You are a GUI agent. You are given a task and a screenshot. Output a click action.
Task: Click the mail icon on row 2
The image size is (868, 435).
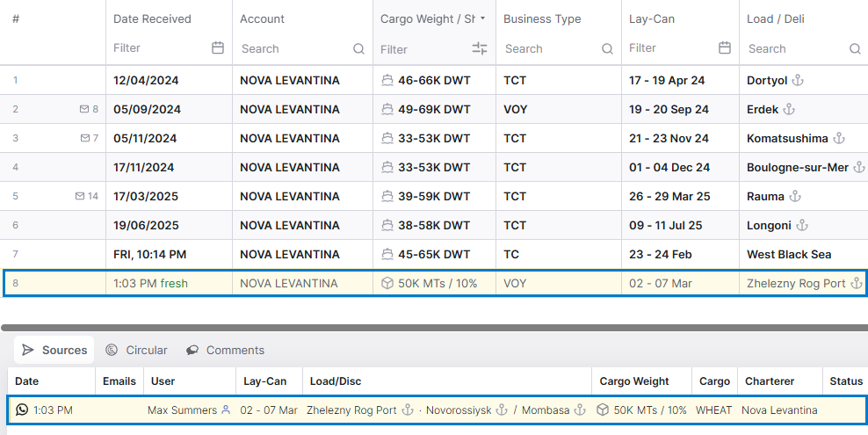point(84,110)
